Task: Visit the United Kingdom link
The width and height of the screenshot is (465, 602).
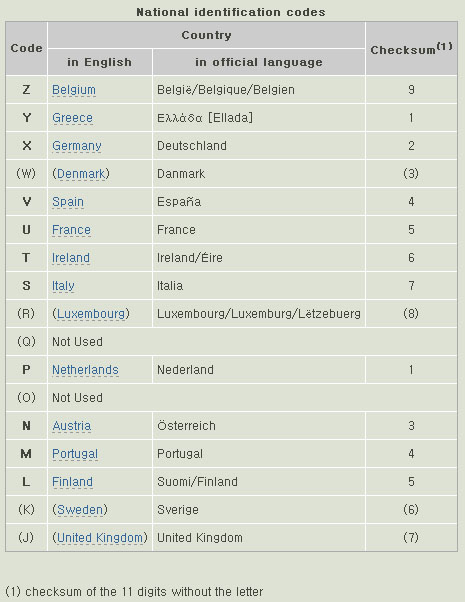Action: [x=100, y=538]
